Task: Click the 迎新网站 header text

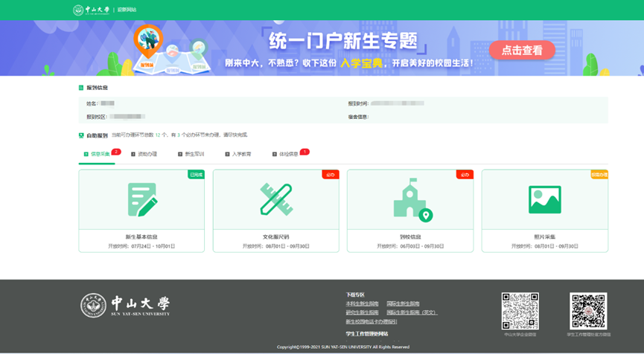Action: coord(127,10)
